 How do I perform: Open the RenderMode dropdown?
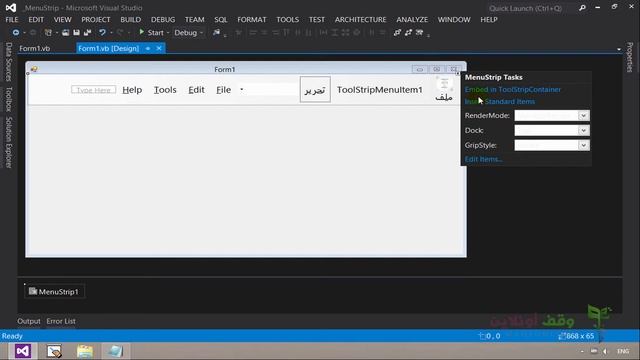point(584,116)
